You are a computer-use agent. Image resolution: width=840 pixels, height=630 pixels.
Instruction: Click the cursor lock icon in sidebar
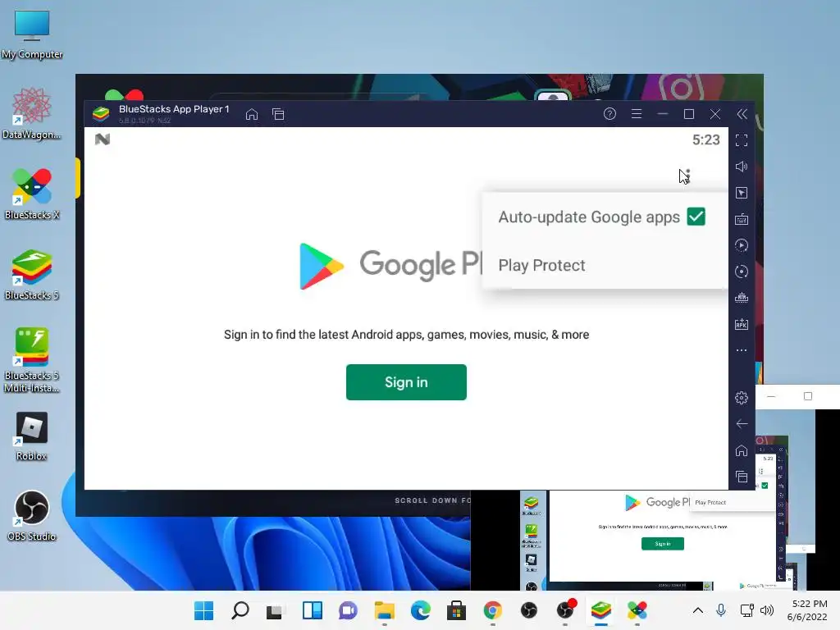pyautogui.click(x=742, y=193)
